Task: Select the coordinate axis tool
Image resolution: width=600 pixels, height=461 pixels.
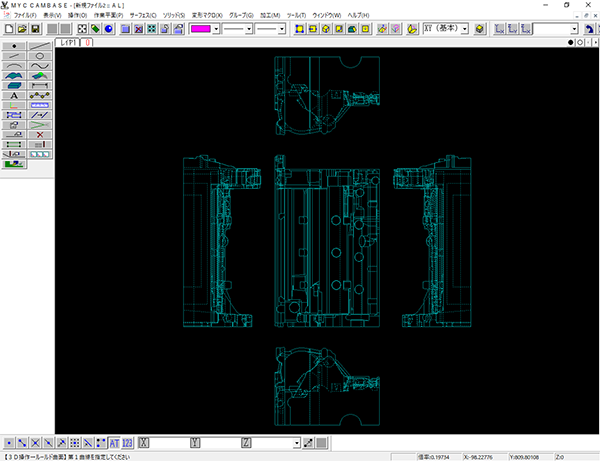Action: pyautogui.click(x=14, y=105)
